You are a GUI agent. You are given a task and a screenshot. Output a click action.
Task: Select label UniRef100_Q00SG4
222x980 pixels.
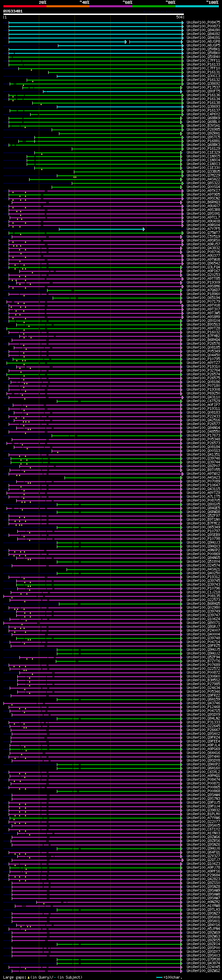(203, 187)
